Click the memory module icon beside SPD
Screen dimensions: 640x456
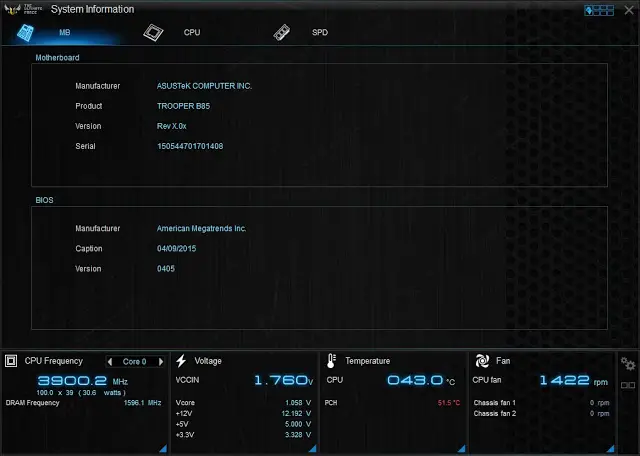[x=282, y=33]
